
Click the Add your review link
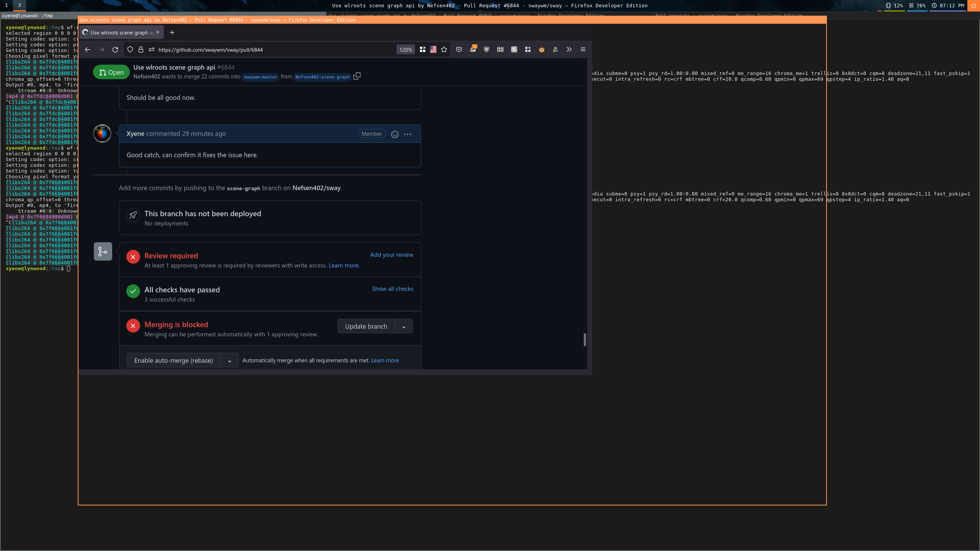(x=391, y=255)
